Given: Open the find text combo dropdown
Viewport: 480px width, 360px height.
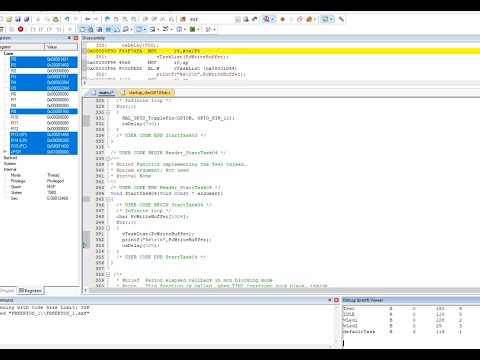Looking at the screenshot, I should click(x=238, y=19).
